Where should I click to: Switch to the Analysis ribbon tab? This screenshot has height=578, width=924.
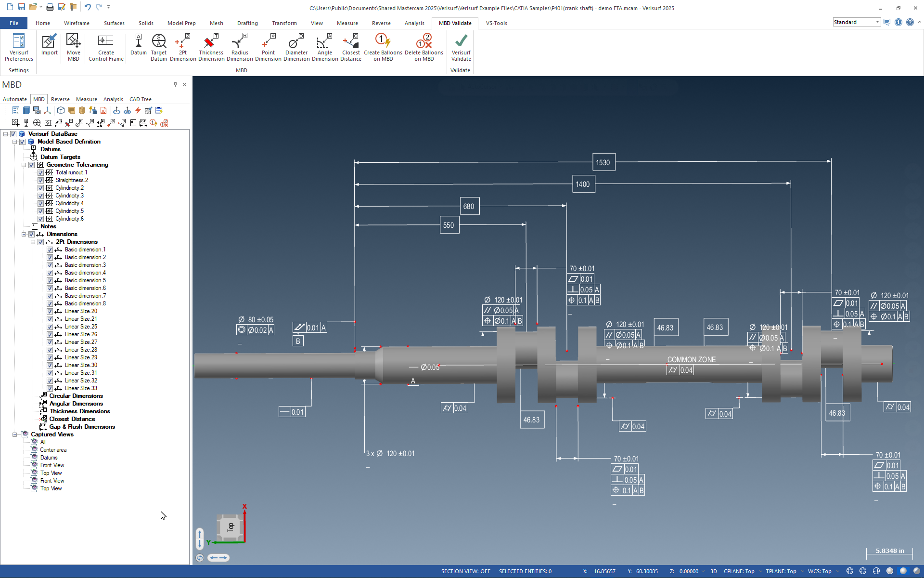pos(414,23)
